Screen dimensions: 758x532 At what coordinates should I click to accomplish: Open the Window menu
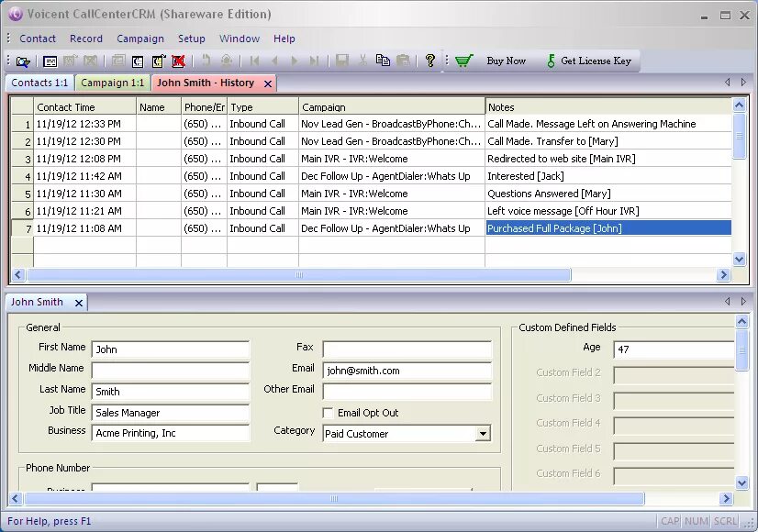[240, 39]
